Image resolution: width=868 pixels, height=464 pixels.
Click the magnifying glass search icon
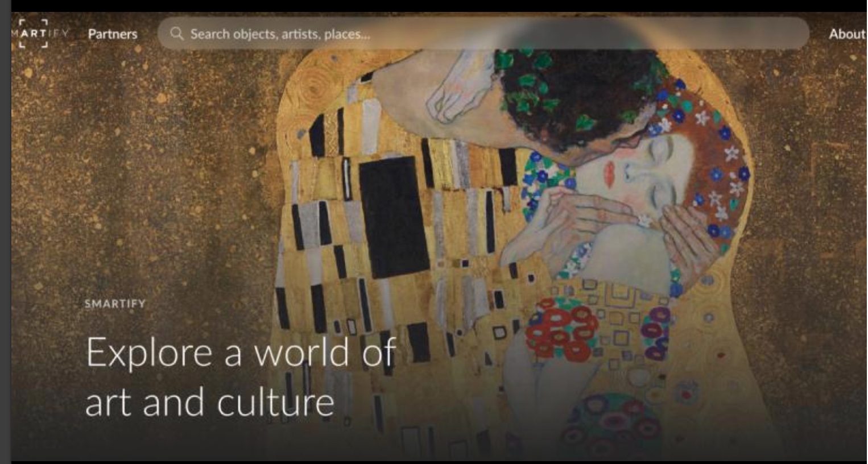click(177, 34)
